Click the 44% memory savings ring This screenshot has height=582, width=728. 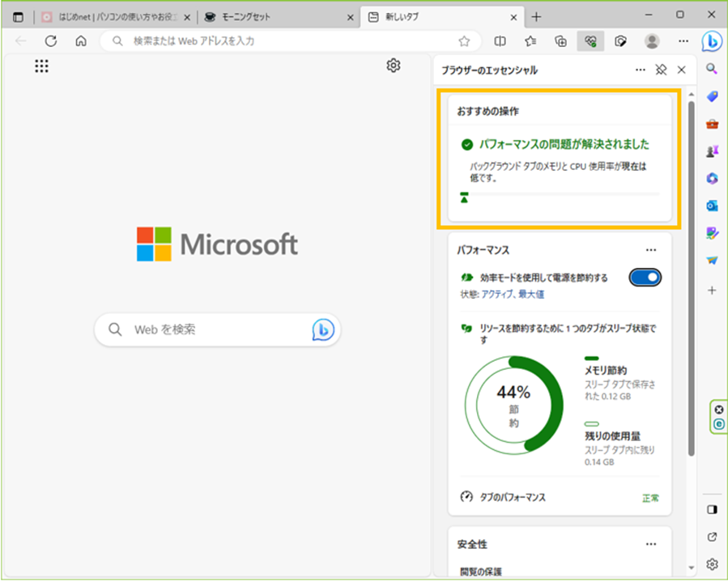514,406
